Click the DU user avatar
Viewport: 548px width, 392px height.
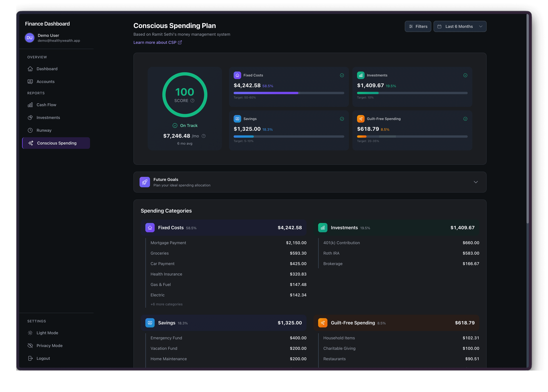pos(30,38)
